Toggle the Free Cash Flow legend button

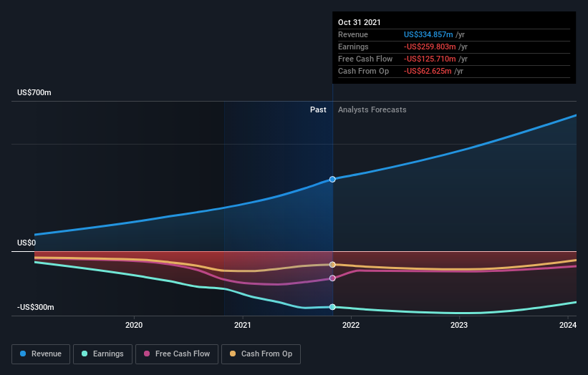[177, 354]
